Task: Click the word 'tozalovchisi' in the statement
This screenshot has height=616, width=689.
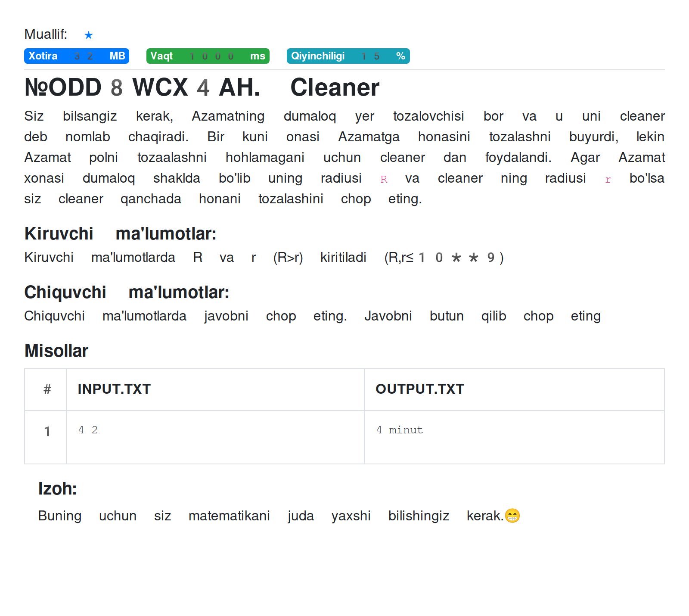Action: click(x=428, y=116)
